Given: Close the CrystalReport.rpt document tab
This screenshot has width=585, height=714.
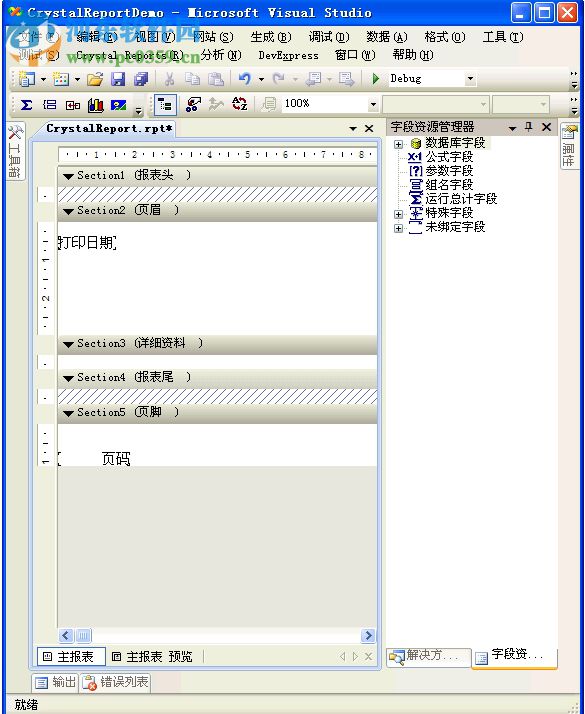Looking at the screenshot, I should click(x=369, y=129).
